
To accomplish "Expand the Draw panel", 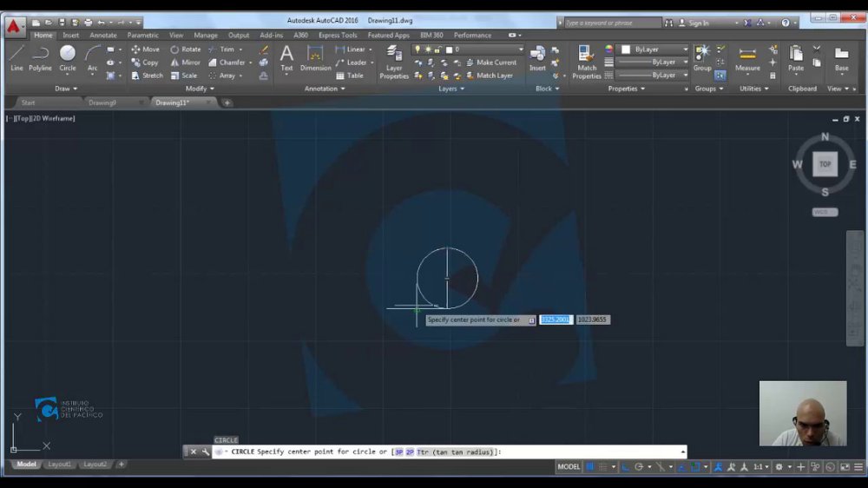I will 67,89.
